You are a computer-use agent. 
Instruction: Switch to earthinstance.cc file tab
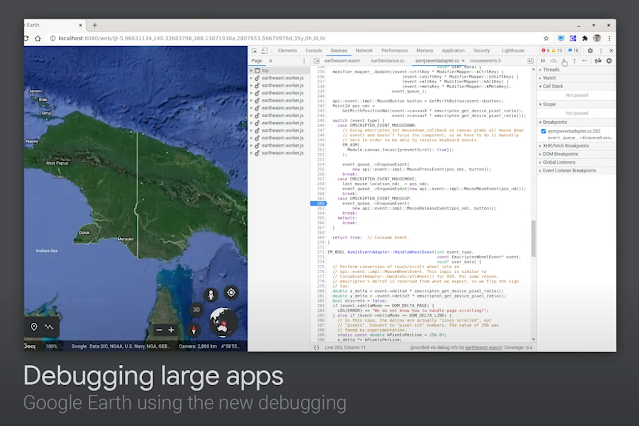coord(388,61)
